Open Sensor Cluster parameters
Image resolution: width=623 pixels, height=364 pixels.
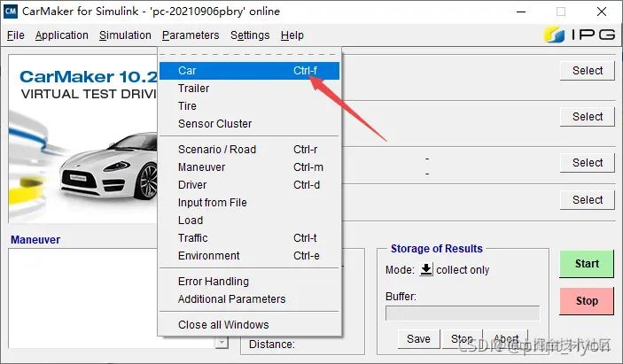(250, 124)
